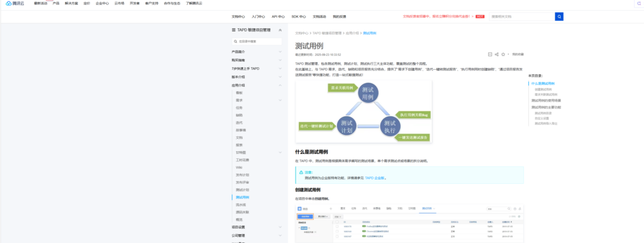
Task: Open 迭代 in sidebar
Action: [x=239, y=122]
